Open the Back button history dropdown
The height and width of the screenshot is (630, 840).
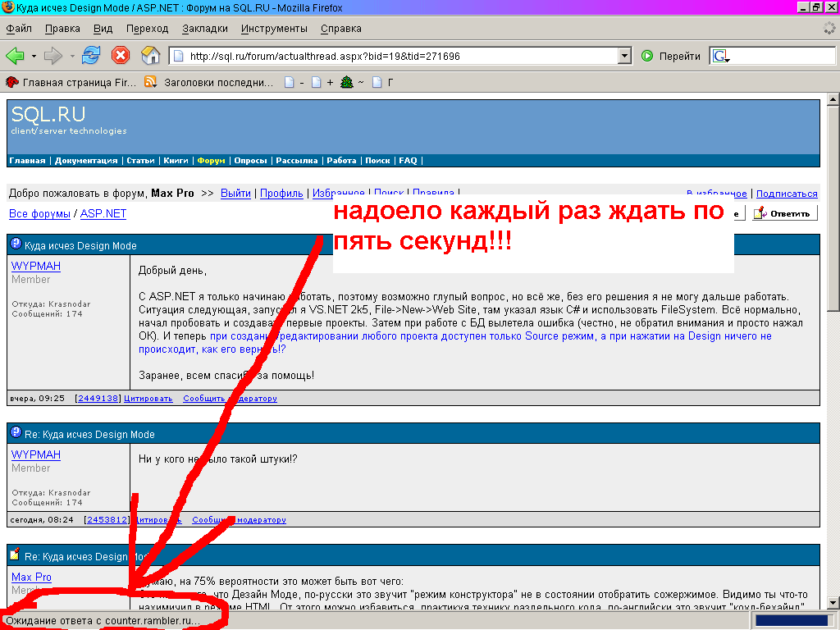tap(34, 56)
